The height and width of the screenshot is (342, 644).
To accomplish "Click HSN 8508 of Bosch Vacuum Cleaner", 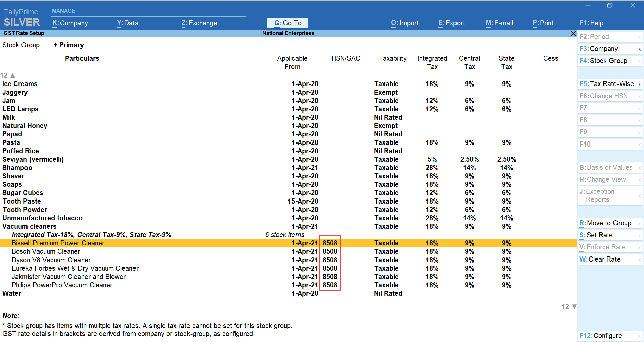I will point(330,251).
